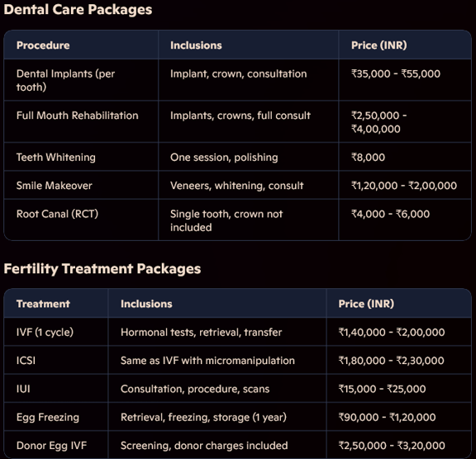Click the dental Price (INR) header
The image size is (476, 459).
378,45
